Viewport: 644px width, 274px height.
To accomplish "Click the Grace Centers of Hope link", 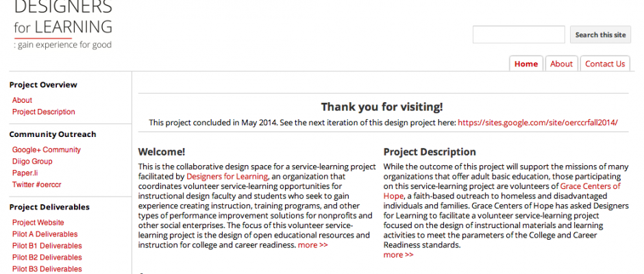I will 590,186.
